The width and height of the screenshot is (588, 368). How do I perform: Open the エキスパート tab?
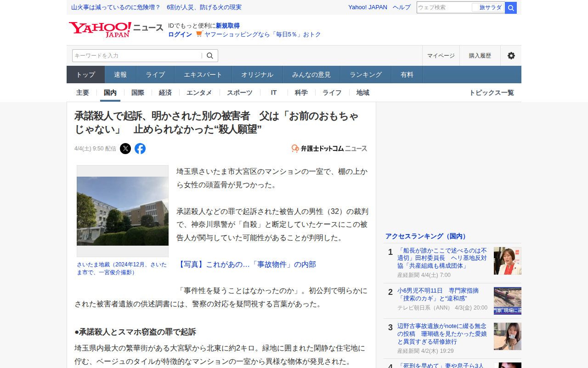click(203, 75)
